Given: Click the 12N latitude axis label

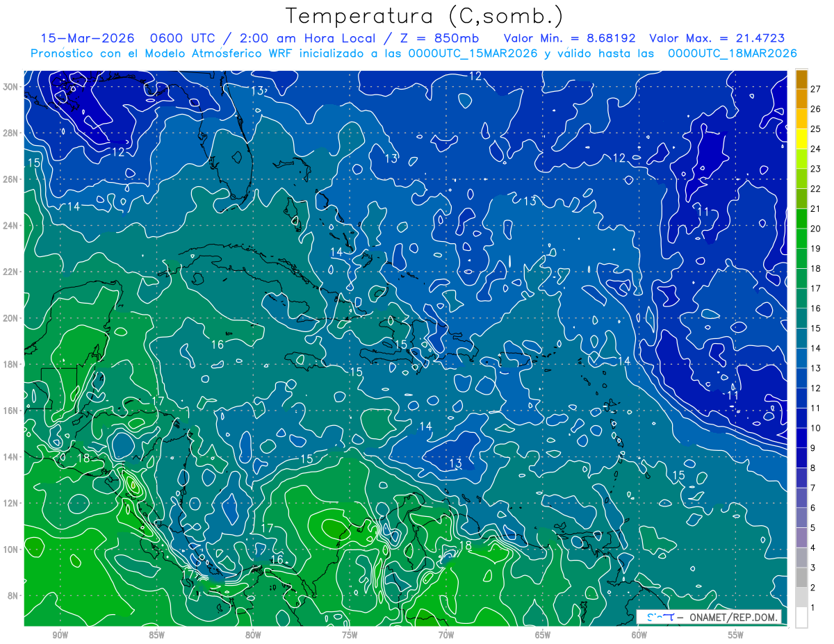Looking at the screenshot, I should point(12,503).
